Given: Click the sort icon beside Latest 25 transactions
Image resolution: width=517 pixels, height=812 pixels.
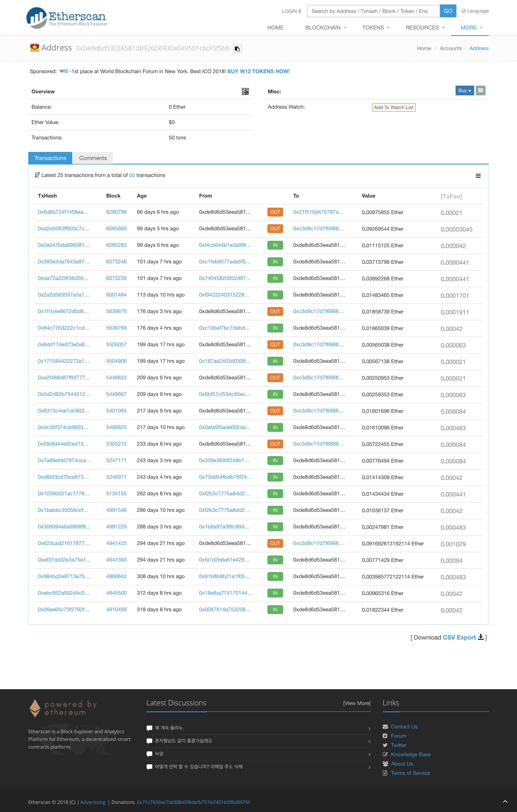Looking at the screenshot, I should [x=37, y=175].
